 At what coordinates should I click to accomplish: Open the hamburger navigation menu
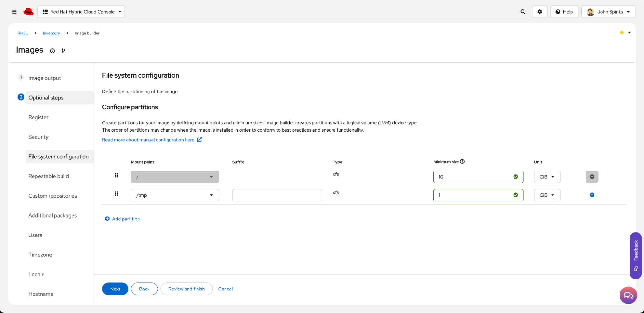[x=14, y=12]
